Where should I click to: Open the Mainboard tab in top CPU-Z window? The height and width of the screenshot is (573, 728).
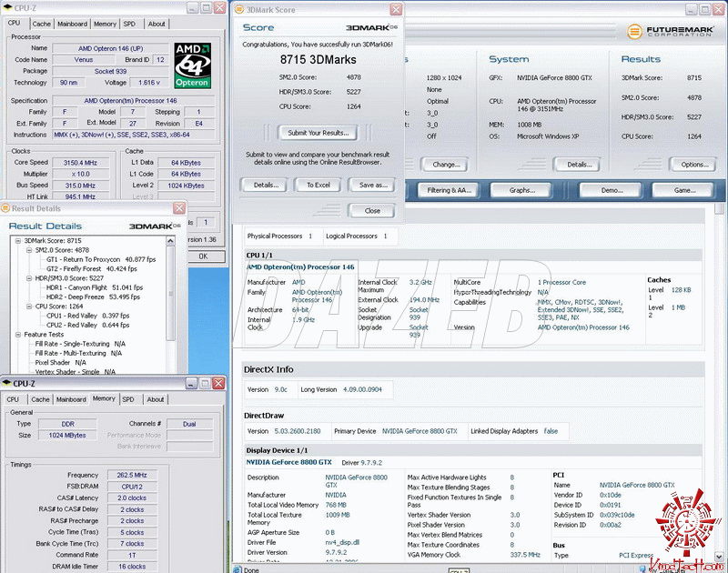pos(72,24)
